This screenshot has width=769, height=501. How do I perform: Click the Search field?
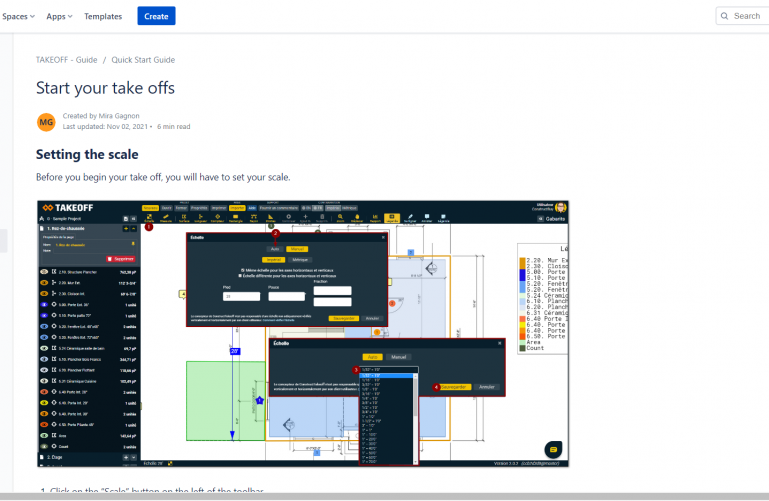[742, 16]
